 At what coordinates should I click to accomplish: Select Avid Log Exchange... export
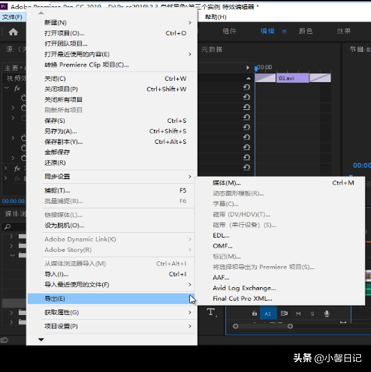(x=280, y=288)
